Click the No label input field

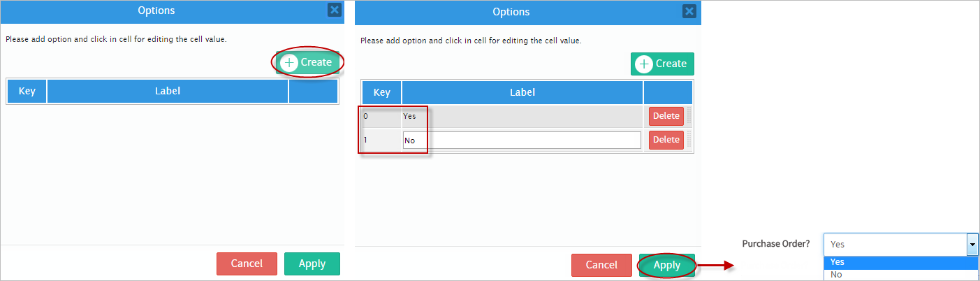[x=522, y=140]
